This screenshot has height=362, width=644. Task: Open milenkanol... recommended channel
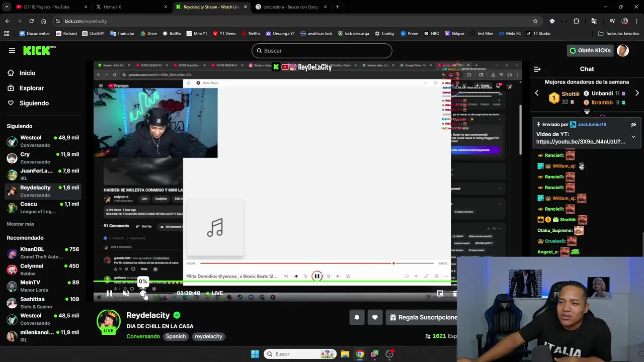pyautogui.click(x=43, y=336)
